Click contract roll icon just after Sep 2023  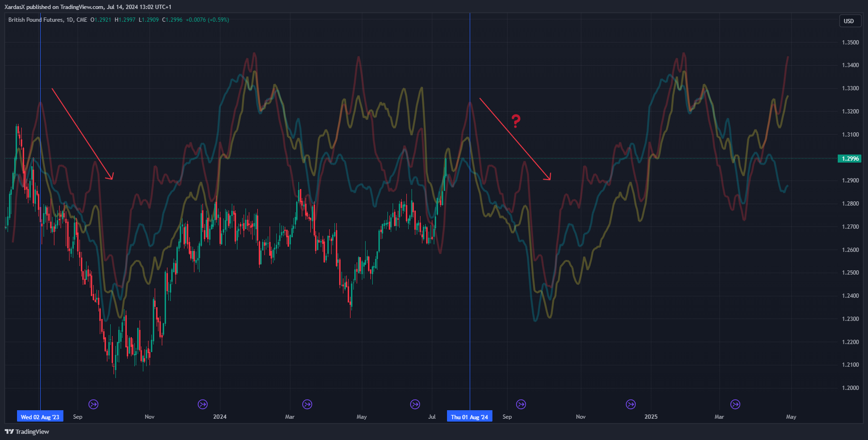[x=94, y=404]
